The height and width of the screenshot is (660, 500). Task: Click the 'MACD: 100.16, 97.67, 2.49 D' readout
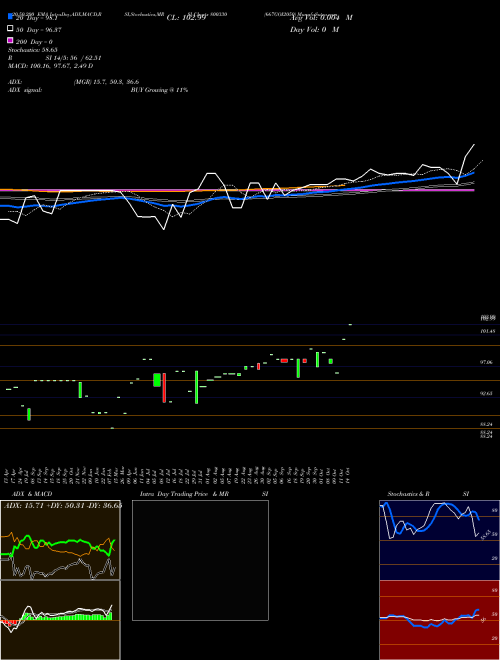coord(51,66)
